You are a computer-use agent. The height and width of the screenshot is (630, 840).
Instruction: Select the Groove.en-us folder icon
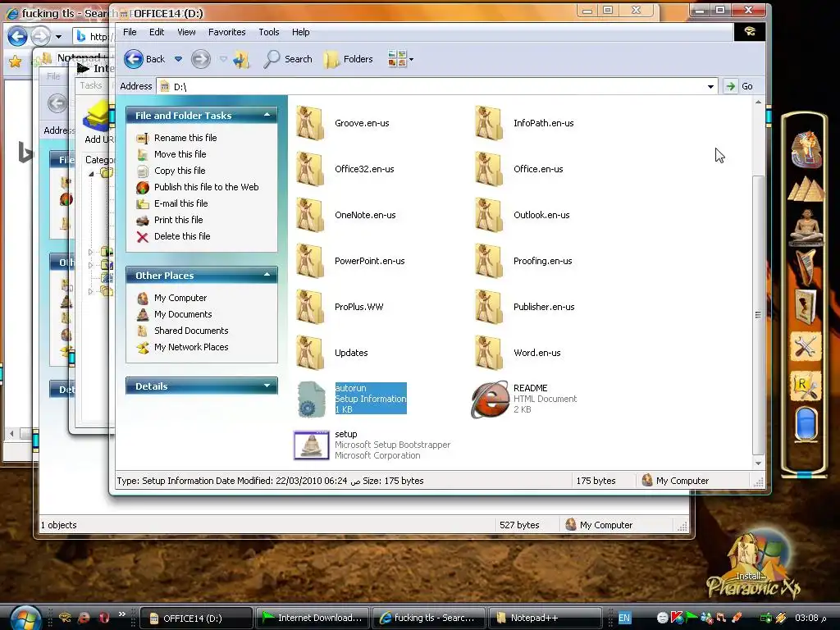tap(311, 123)
